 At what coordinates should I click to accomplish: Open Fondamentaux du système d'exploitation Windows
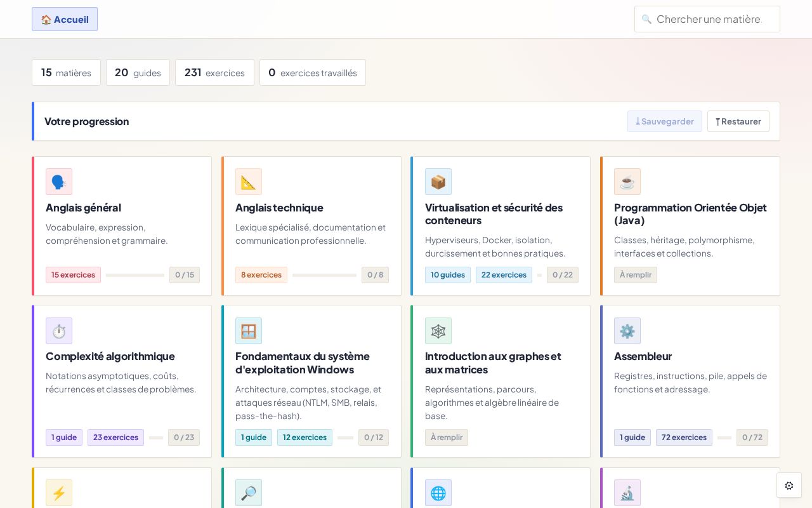[x=303, y=363]
